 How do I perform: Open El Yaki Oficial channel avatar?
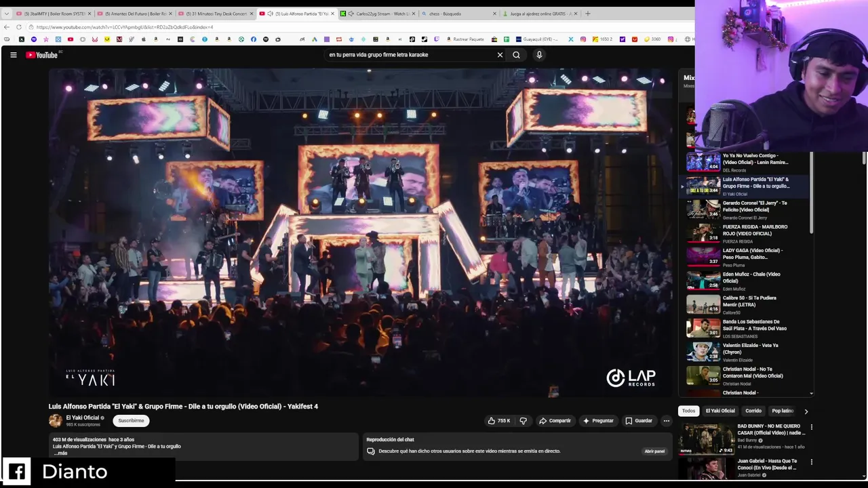click(55, 421)
